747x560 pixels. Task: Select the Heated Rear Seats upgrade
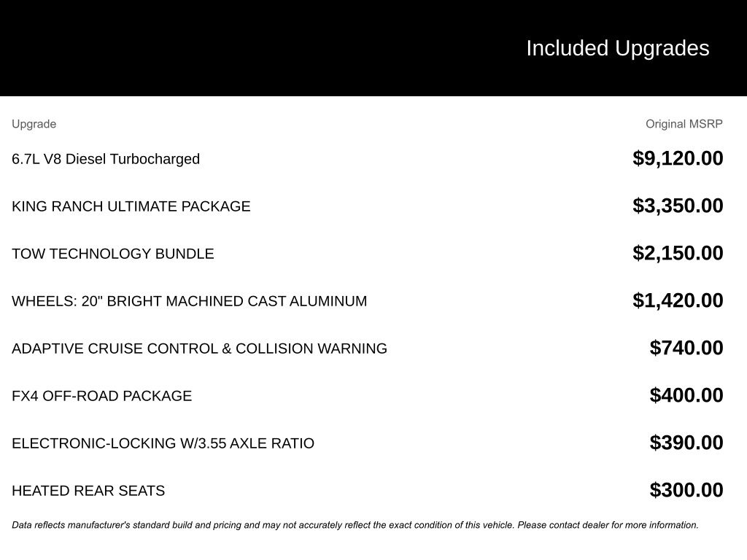pos(88,491)
